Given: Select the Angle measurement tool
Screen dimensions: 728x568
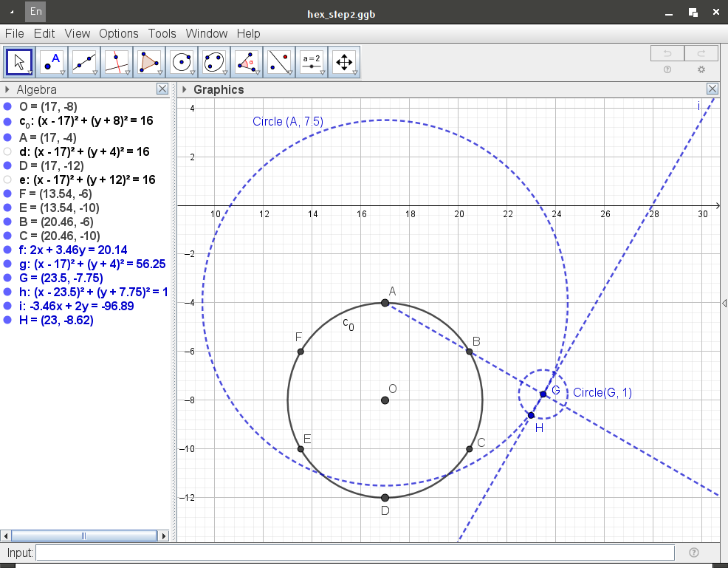Looking at the screenshot, I should point(247,62).
